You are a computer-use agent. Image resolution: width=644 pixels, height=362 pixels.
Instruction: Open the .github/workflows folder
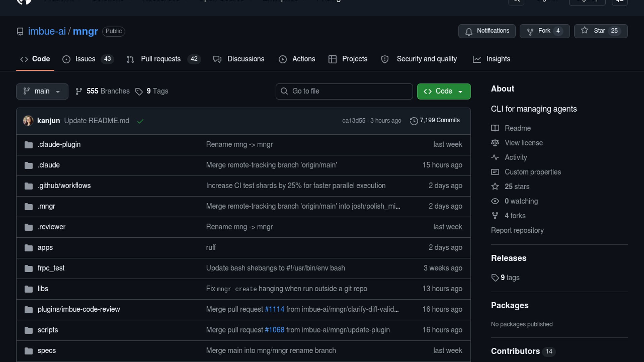click(64, 186)
